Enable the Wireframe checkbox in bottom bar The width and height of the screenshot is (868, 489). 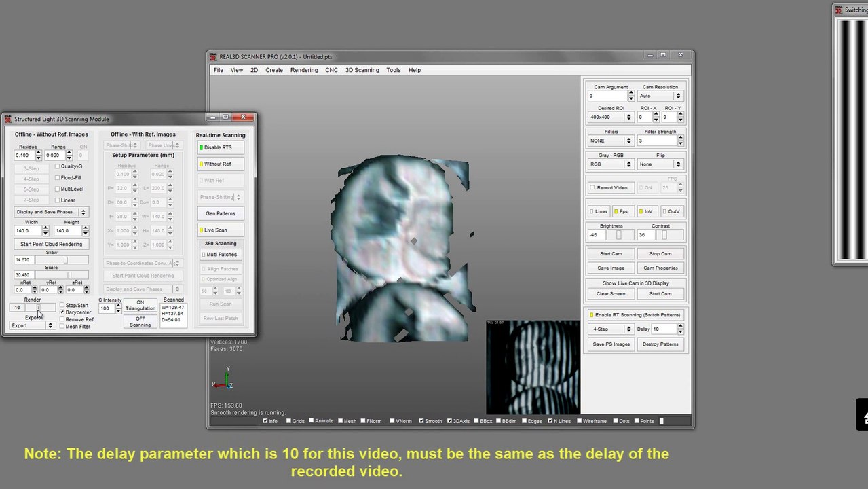580,421
